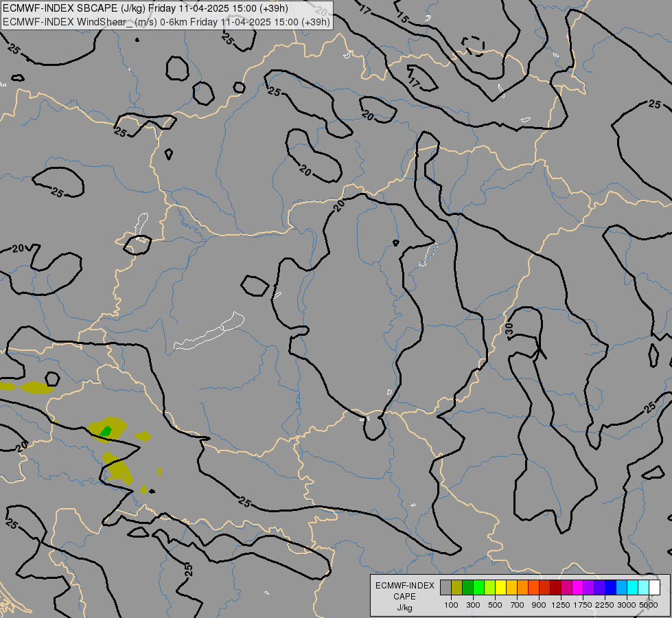Click the 30 wind shear contour label
The image size is (672, 618).
pyautogui.click(x=509, y=329)
